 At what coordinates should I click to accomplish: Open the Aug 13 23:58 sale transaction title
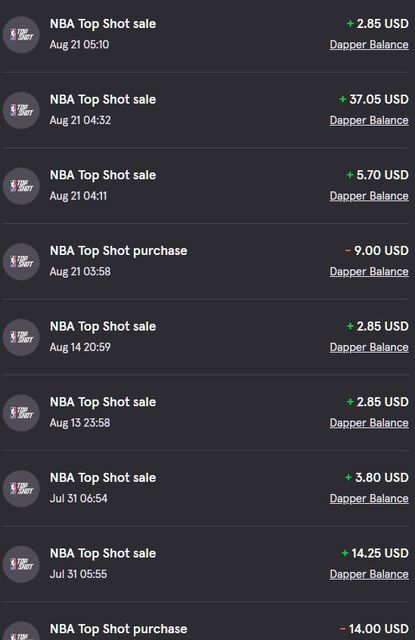point(103,402)
